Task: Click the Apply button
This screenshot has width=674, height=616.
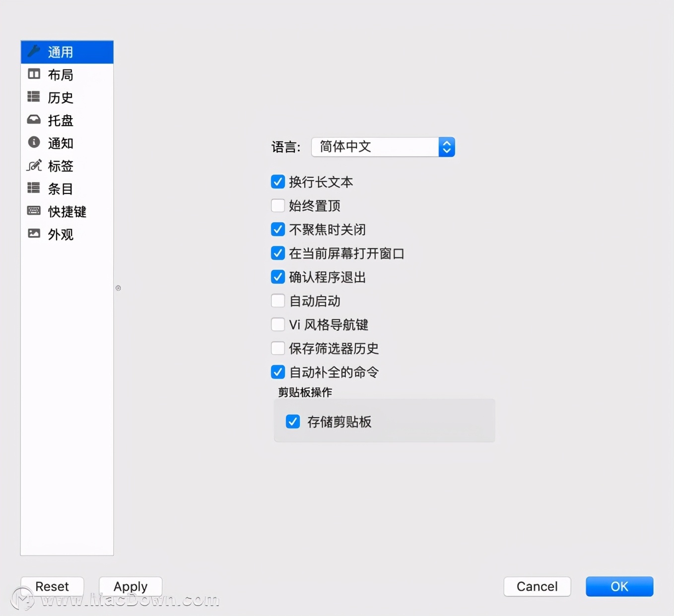Action: click(x=130, y=586)
